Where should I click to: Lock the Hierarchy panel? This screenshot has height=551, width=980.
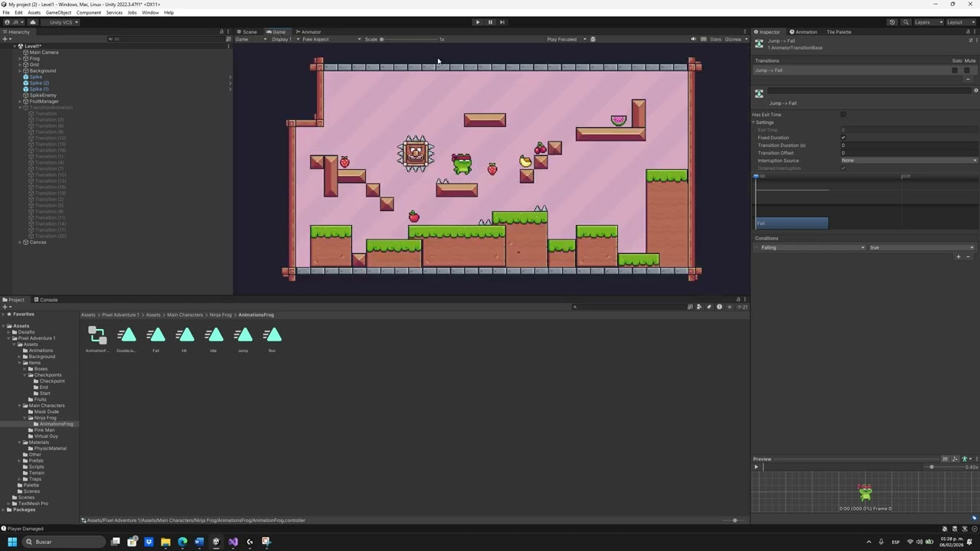click(222, 31)
